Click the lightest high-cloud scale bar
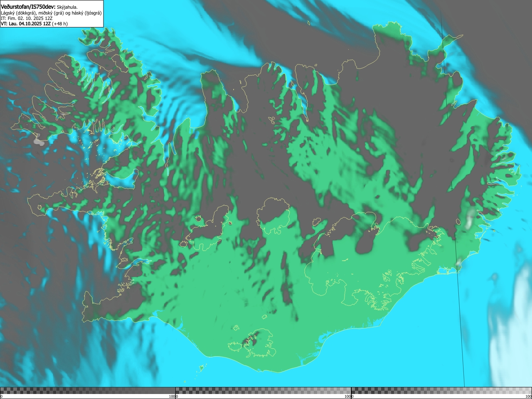Viewport: 532px width, 399px height. pos(441,391)
